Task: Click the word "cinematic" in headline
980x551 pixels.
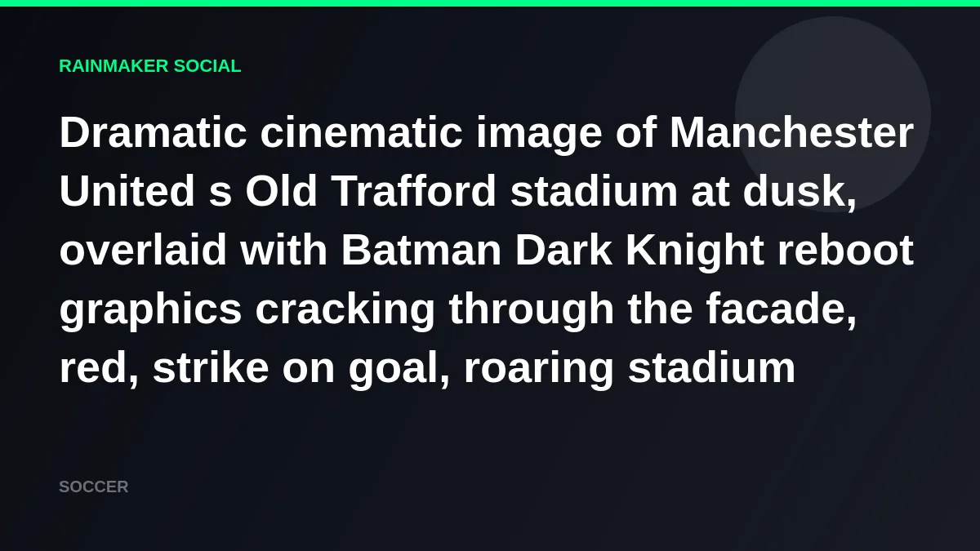Action: pos(361,132)
